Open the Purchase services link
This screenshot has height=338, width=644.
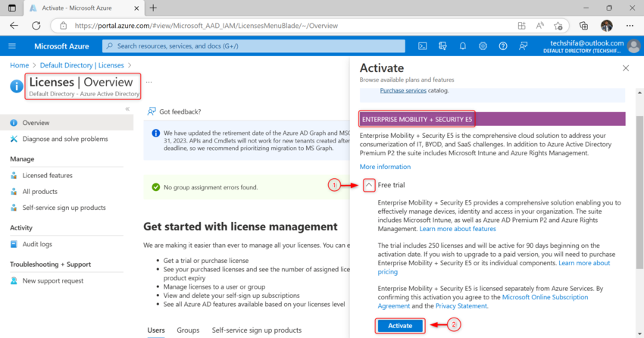pos(403,90)
